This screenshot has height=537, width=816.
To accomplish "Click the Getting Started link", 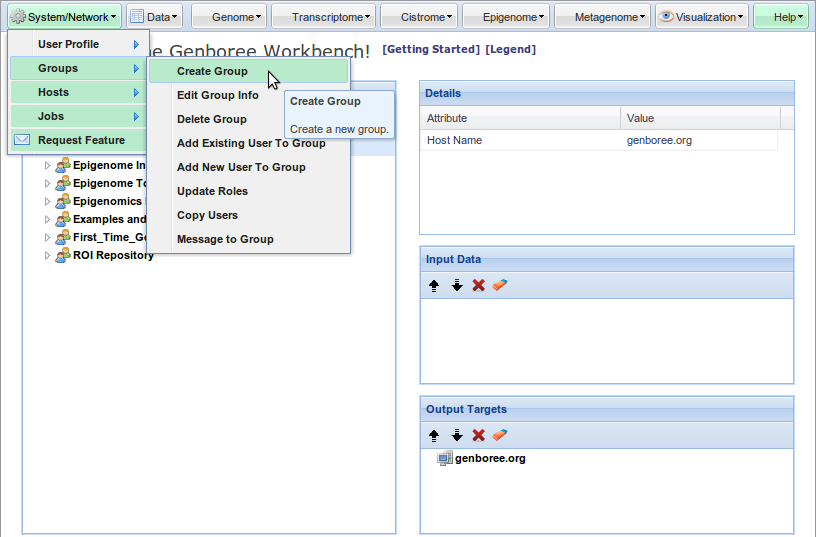I will 431,50.
